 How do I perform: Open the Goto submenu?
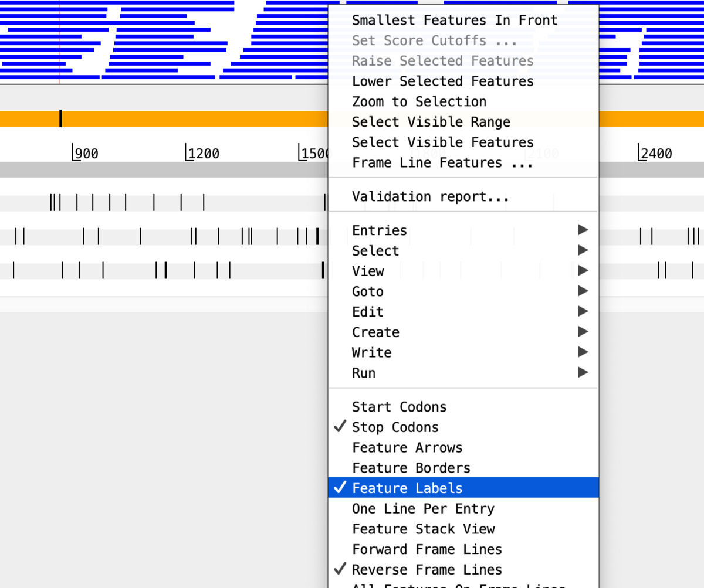(463, 291)
